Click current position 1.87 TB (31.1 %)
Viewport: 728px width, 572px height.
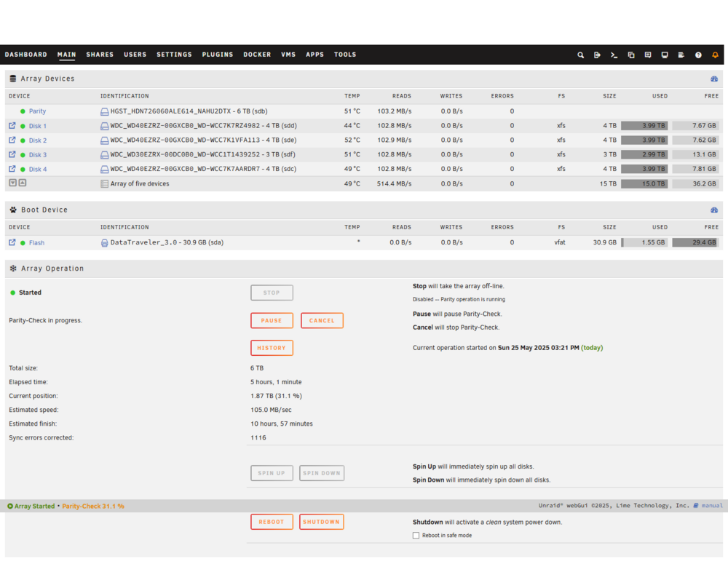[x=276, y=396]
